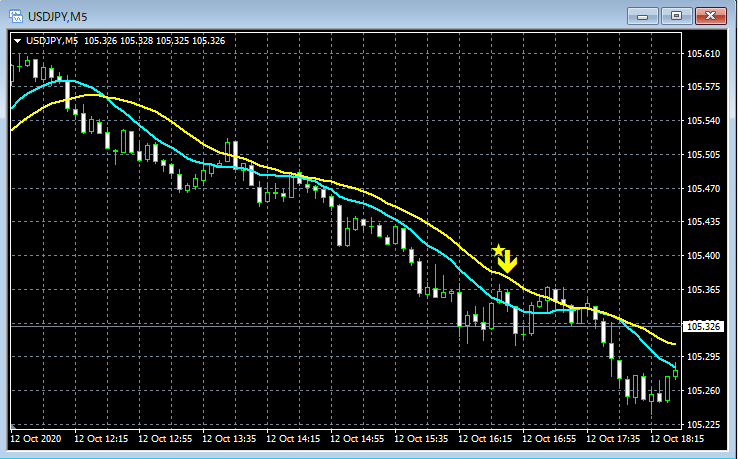Expand the triangle before USDJPY,M5 label
Screen dimensions: 739x459
coord(17,41)
